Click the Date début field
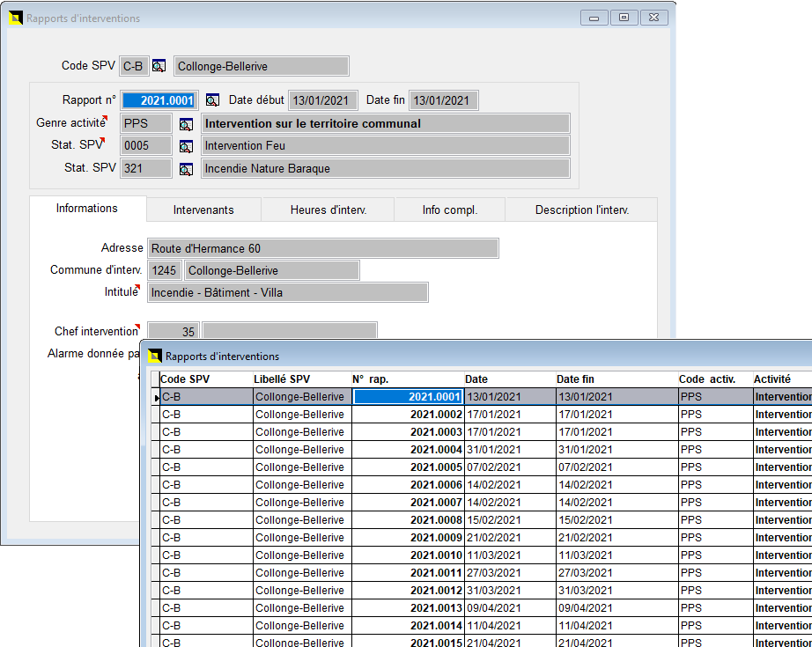812x647 pixels. point(323,100)
